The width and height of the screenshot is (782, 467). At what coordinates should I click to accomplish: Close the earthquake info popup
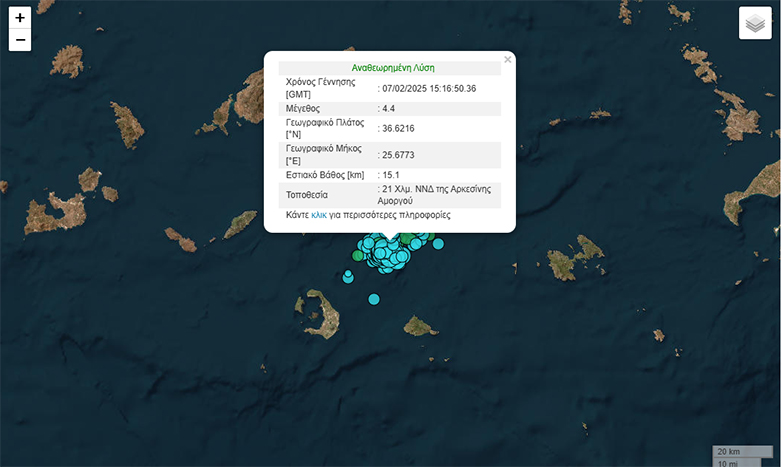click(x=507, y=60)
